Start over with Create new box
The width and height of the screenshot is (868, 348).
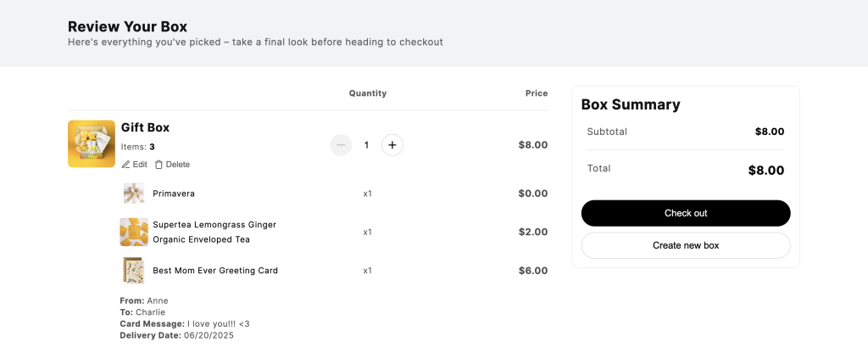tap(686, 245)
